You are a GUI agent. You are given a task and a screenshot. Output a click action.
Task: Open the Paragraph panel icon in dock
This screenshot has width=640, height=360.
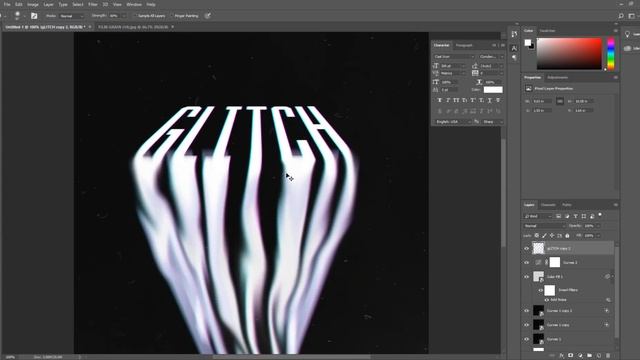coord(514,58)
